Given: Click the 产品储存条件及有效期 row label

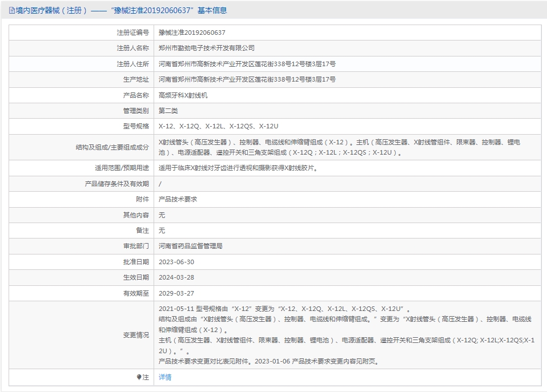Looking at the screenshot, I should pos(116,184).
